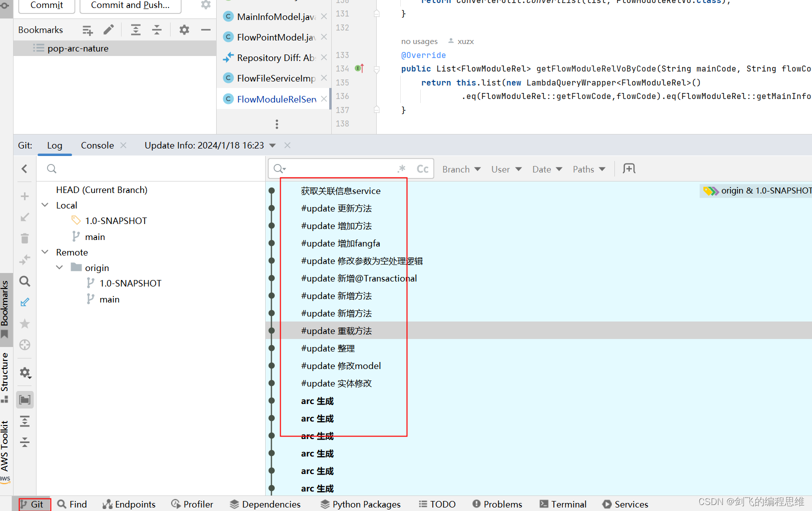Select the Update Info tab
The height and width of the screenshot is (511, 812).
click(204, 145)
